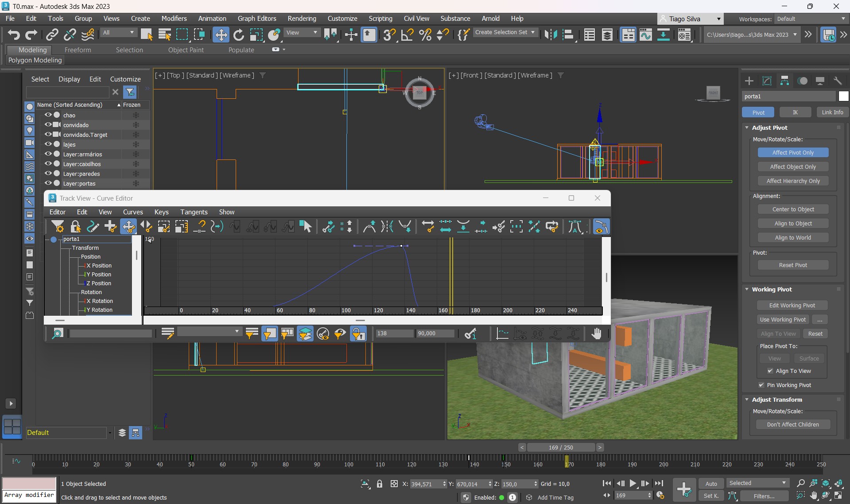Screen dimensions: 850x504
Task: Hide the chao object in scene explorer
Action: (x=48, y=115)
